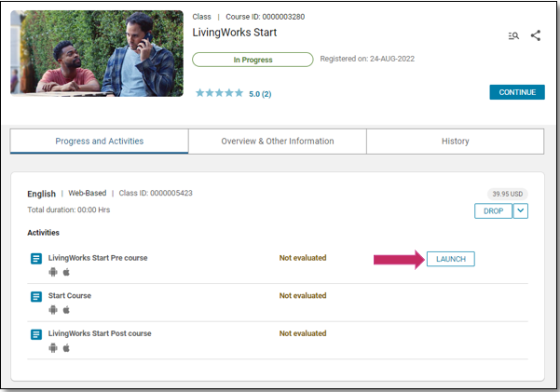The width and height of the screenshot is (560, 392).
Task: Click Android icon under Start Course
Action: 53,310
